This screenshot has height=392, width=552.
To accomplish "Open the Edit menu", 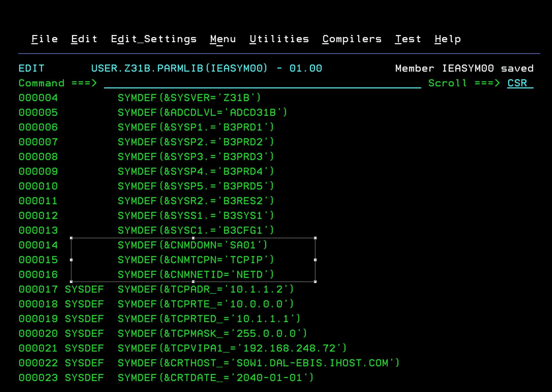I will tap(84, 39).
